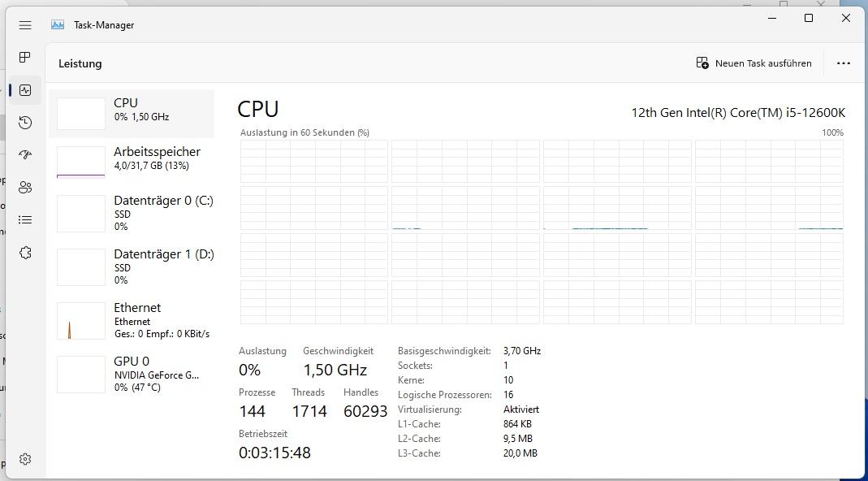Select the Performance page icon
Screen dimensions: 868x481
click(x=25, y=89)
